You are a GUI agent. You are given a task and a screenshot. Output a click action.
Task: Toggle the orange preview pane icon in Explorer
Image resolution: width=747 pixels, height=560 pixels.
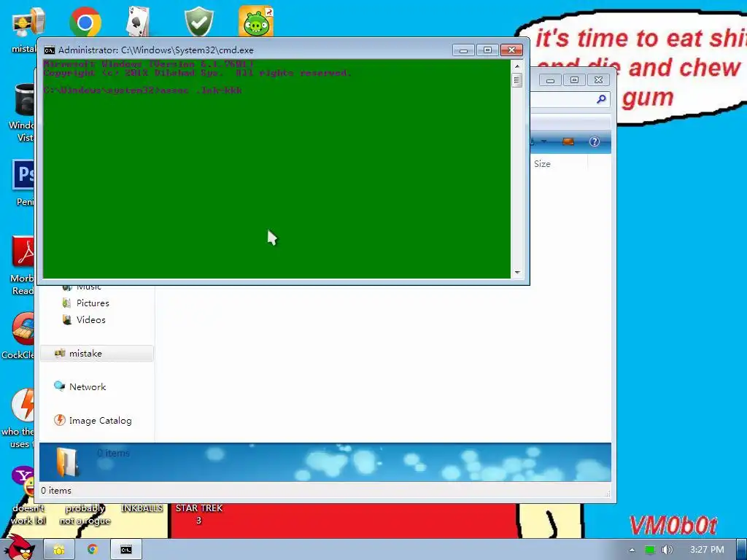[568, 141]
